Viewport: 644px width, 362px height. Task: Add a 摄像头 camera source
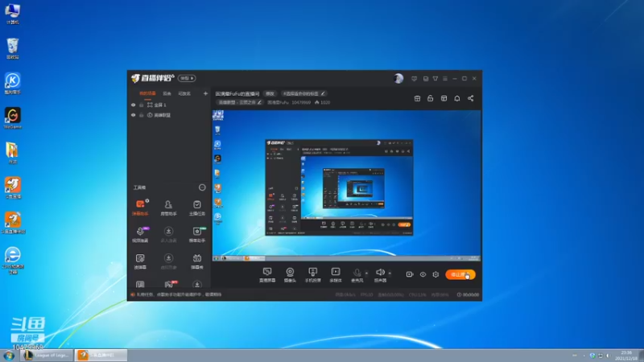[290, 274]
